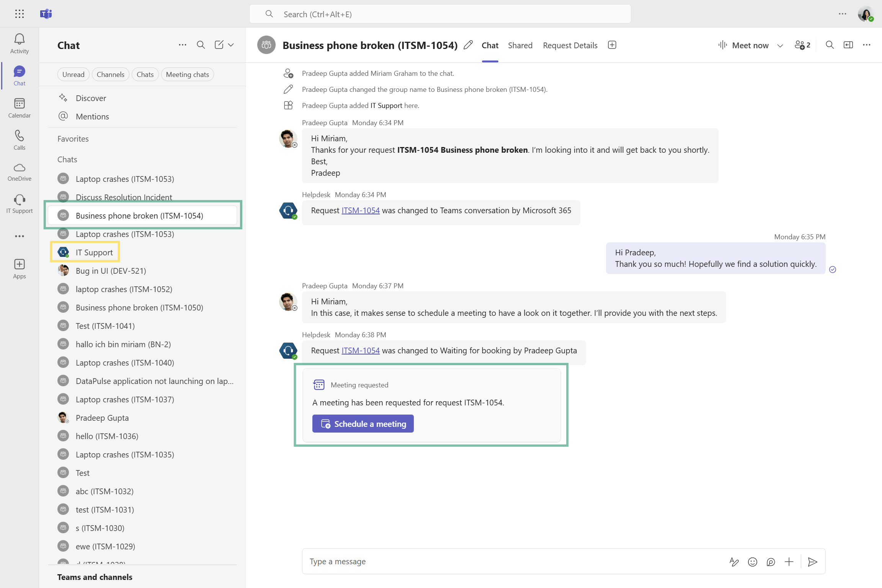Image resolution: width=882 pixels, height=588 pixels.
Task: Toggle the Unread filter chip
Action: click(x=73, y=75)
